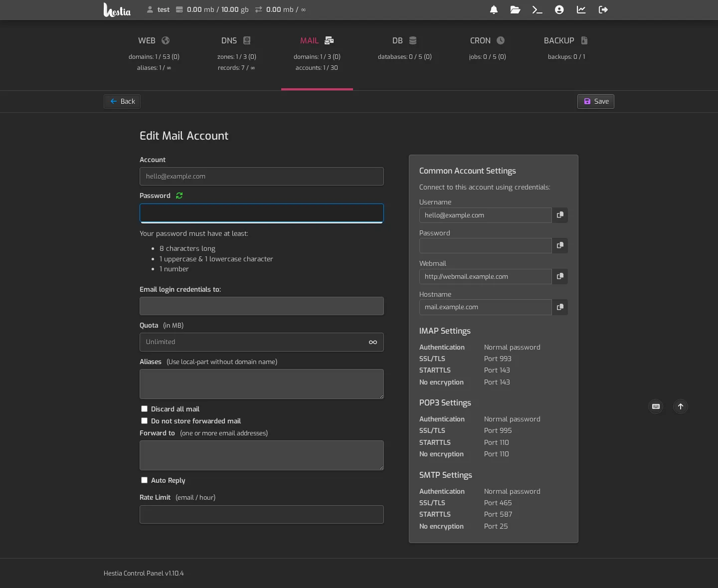Click the Hestia logo
Screen dimensions: 718x588
[117, 9]
